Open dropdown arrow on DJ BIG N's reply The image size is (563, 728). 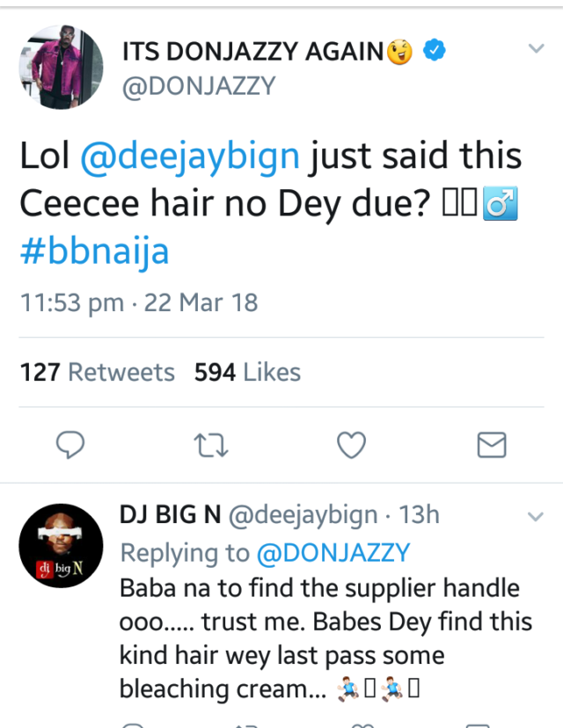[536, 517]
